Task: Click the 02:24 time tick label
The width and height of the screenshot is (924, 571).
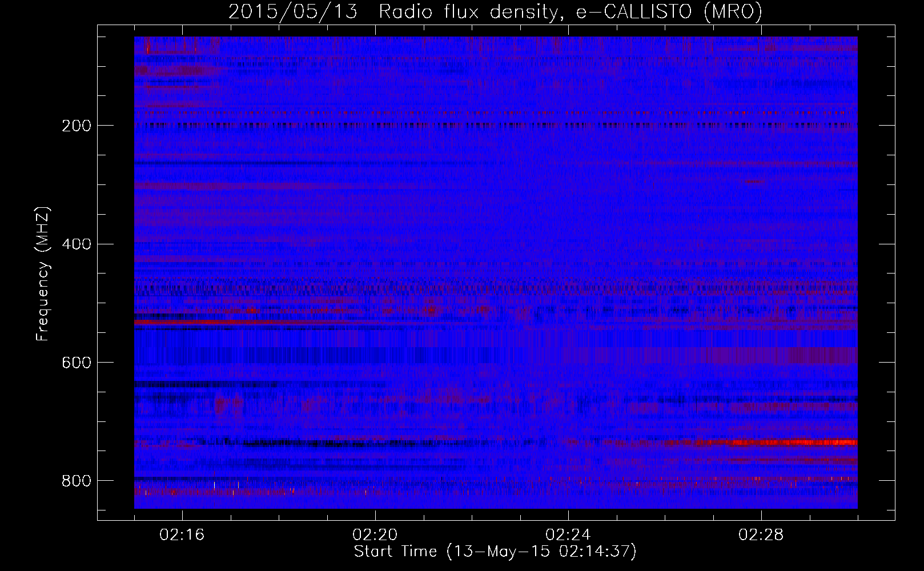Action: [x=568, y=534]
